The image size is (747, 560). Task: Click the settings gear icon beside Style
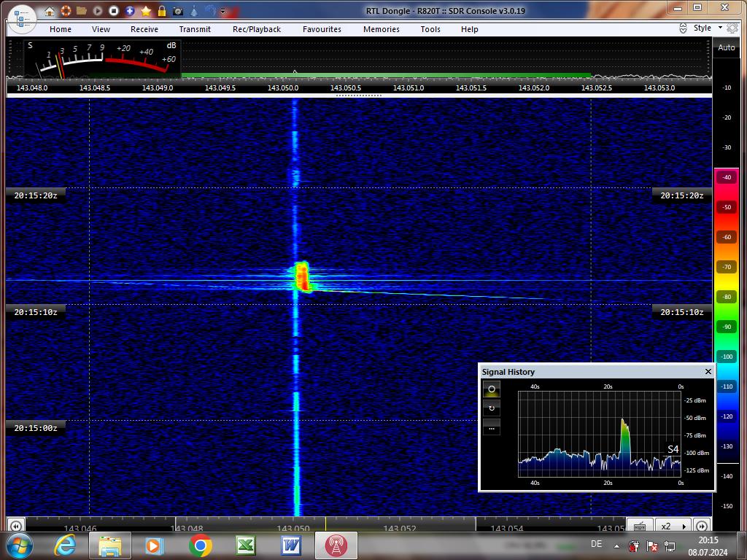(x=732, y=28)
